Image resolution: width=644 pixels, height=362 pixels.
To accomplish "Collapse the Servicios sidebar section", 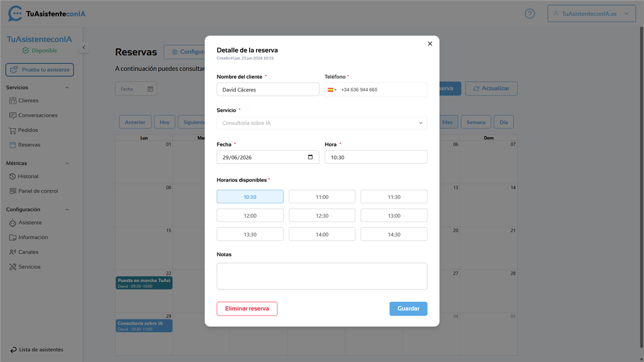I will click(x=67, y=87).
